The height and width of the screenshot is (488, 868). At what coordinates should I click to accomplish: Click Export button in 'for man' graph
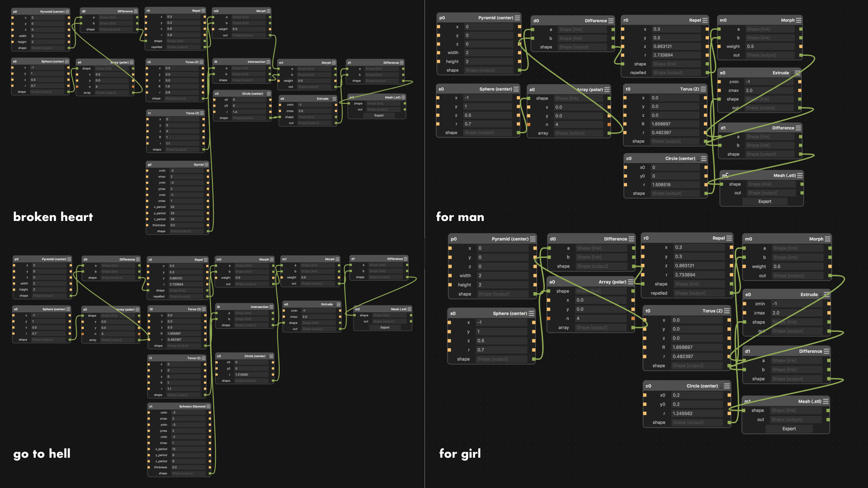[x=764, y=202]
